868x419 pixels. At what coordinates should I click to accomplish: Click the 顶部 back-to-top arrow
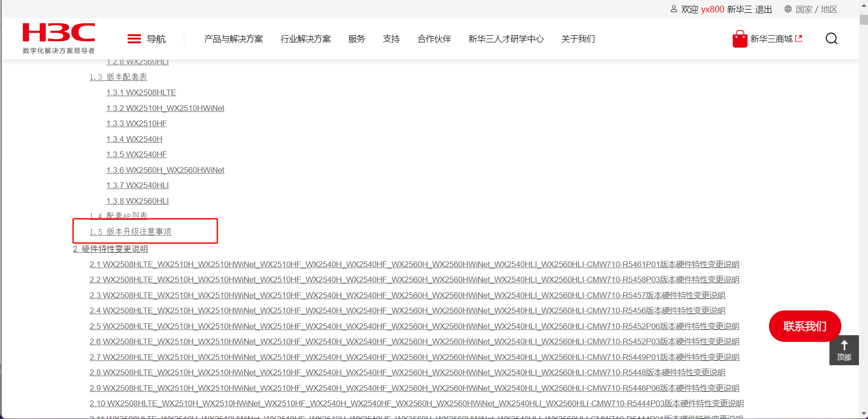coord(844,350)
